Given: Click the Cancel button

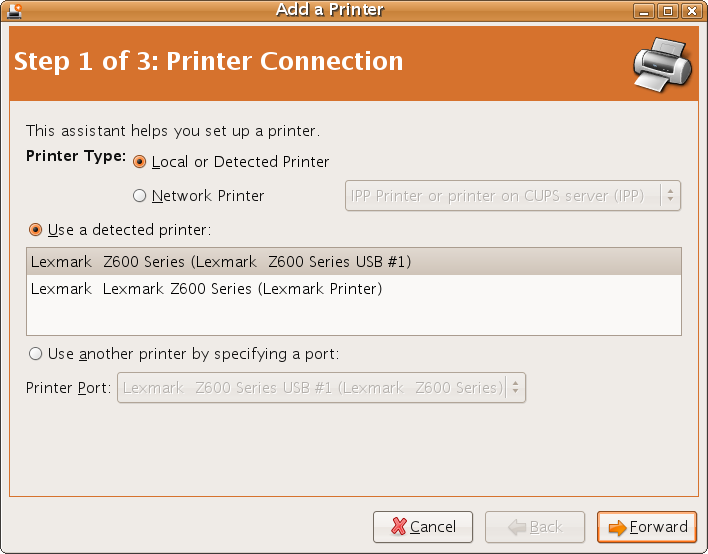Looking at the screenshot, I should click(x=423, y=526).
